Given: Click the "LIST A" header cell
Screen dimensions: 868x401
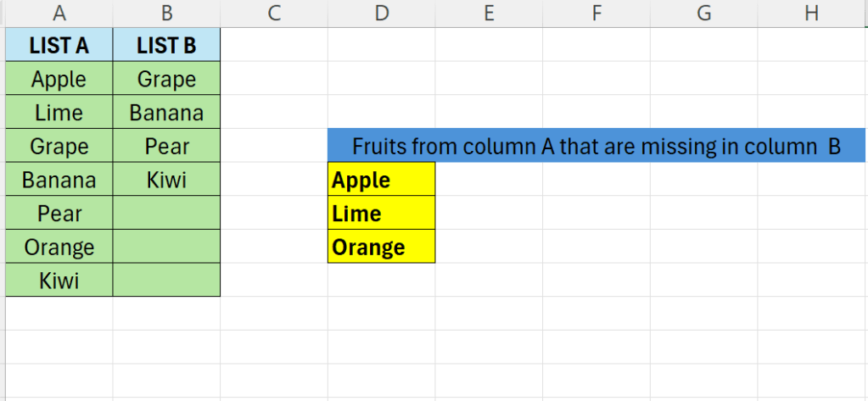Looking at the screenshot, I should click(59, 46).
